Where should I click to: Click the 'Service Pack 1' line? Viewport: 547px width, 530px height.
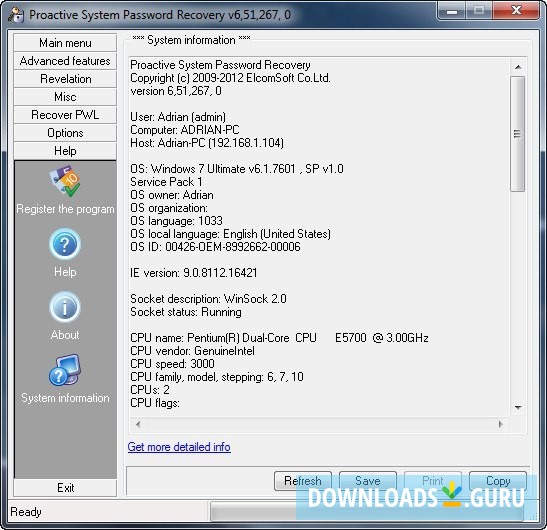point(166,182)
